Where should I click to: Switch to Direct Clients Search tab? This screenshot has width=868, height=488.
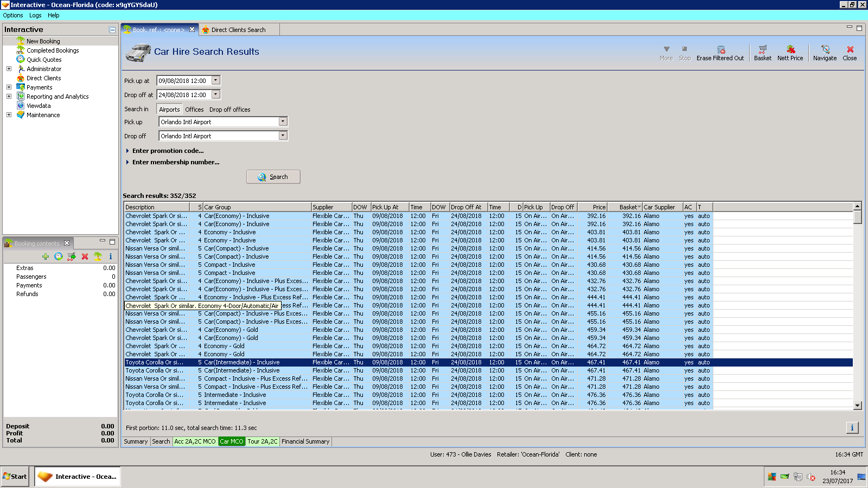pyautogui.click(x=238, y=30)
